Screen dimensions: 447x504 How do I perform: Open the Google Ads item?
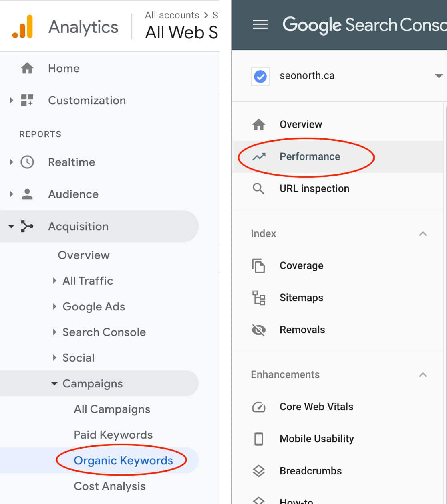[x=94, y=306]
